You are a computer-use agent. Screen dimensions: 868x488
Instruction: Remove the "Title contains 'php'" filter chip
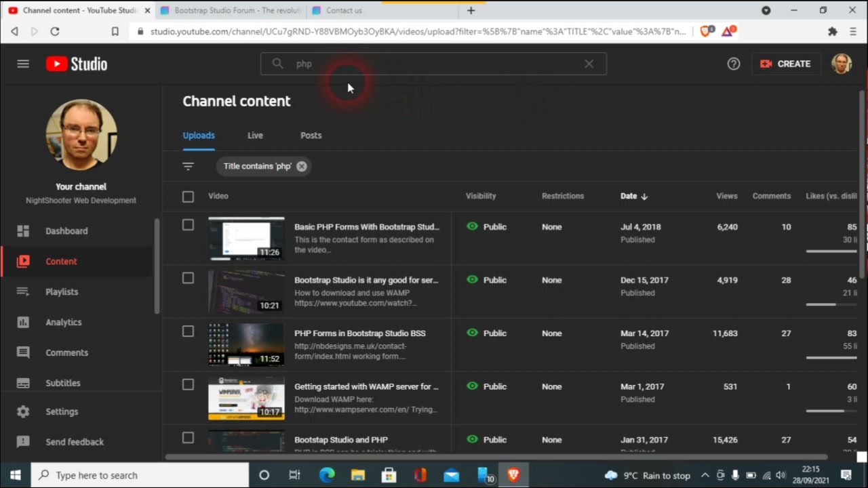[301, 166]
